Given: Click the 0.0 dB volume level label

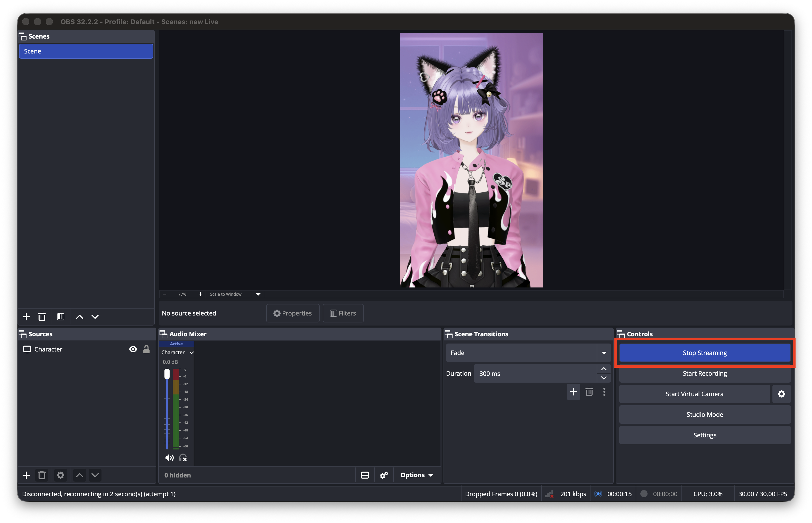Looking at the screenshot, I should (170, 362).
